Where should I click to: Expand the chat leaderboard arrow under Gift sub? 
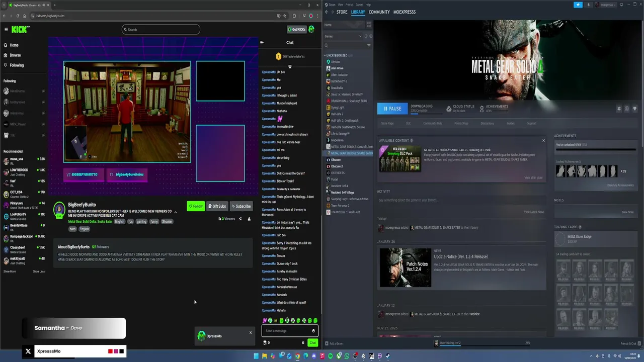290,66
